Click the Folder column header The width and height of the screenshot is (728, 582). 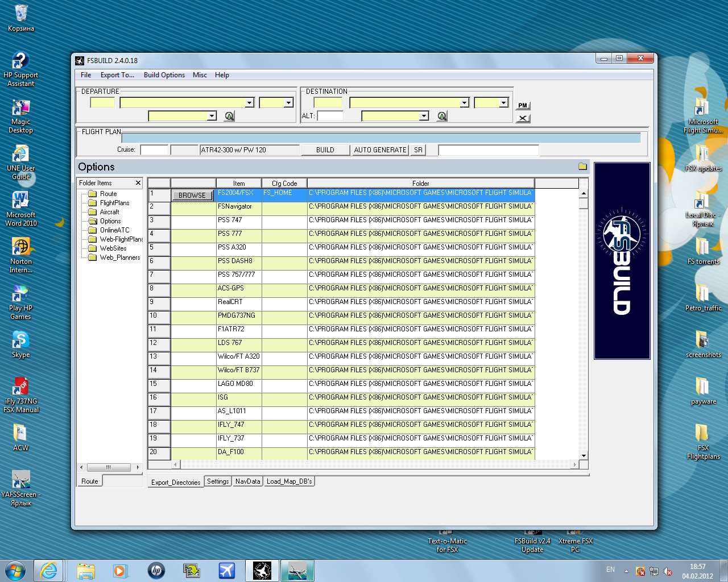coord(421,183)
